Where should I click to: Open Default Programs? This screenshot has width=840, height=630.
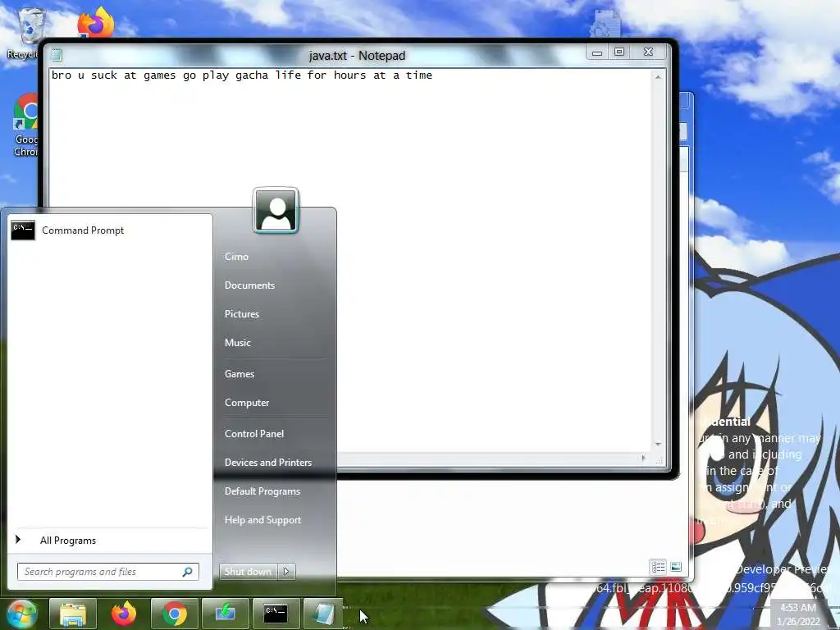click(262, 491)
